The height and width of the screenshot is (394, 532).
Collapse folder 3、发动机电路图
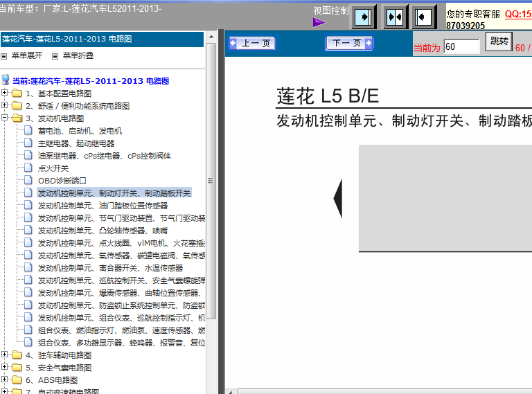pyautogui.click(x=4, y=117)
